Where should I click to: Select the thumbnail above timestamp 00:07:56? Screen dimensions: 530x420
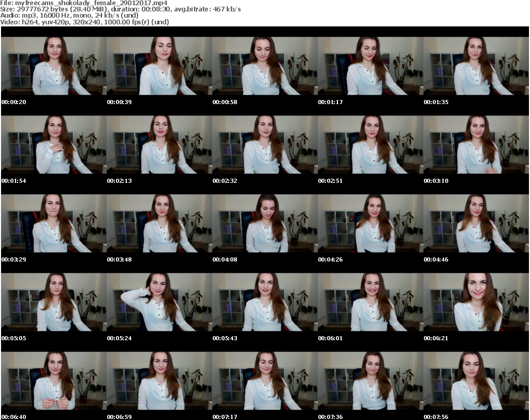(476, 381)
